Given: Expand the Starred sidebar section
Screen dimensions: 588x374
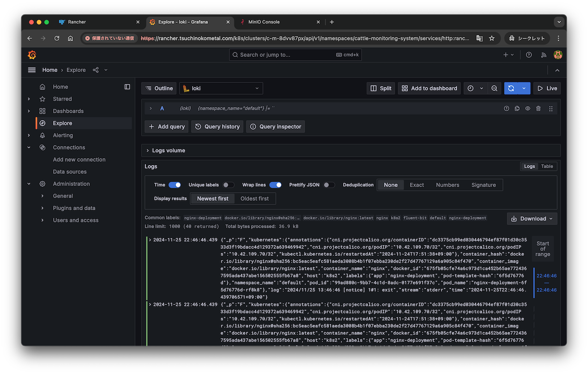Looking at the screenshot, I should (29, 99).
